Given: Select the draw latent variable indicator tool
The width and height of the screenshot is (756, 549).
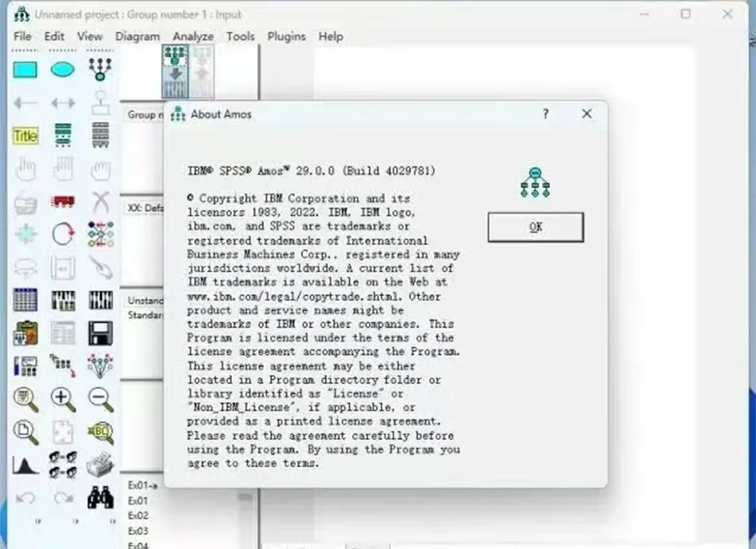Looking at the screenshot, I should point(100,69).
